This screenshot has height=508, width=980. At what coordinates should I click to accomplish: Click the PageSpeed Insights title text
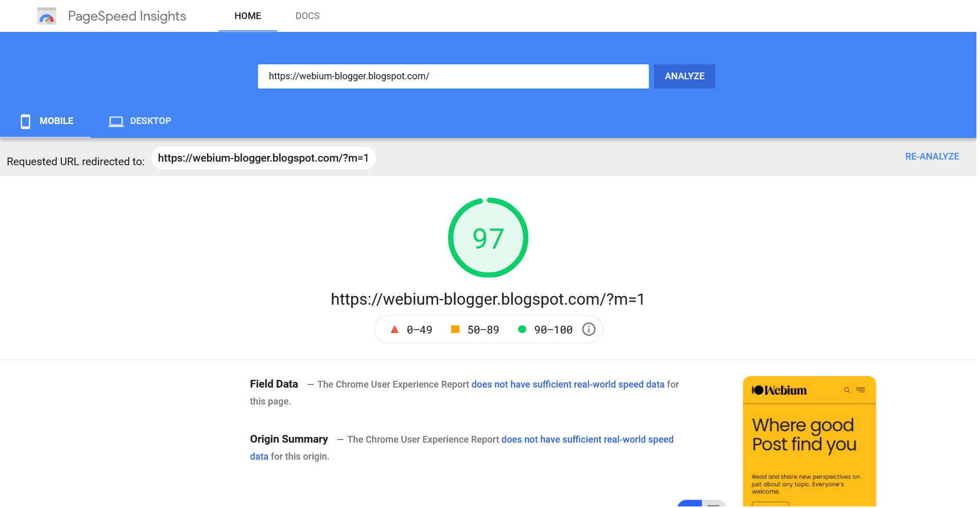pos(127,16)
